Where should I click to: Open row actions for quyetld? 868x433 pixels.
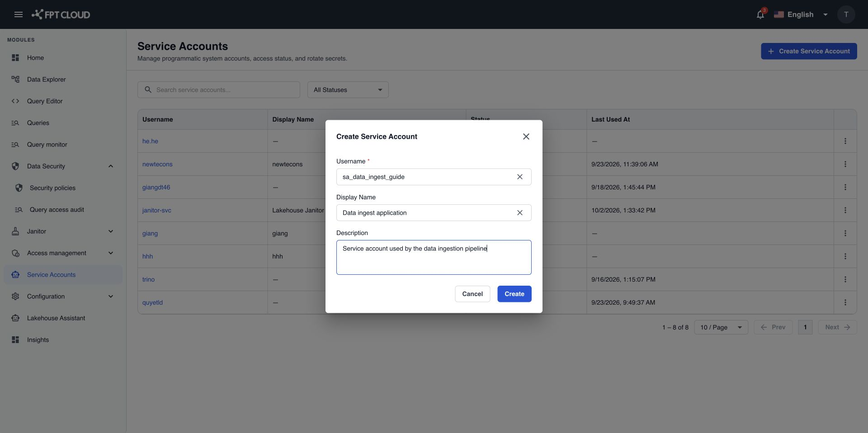click(845, 302)
